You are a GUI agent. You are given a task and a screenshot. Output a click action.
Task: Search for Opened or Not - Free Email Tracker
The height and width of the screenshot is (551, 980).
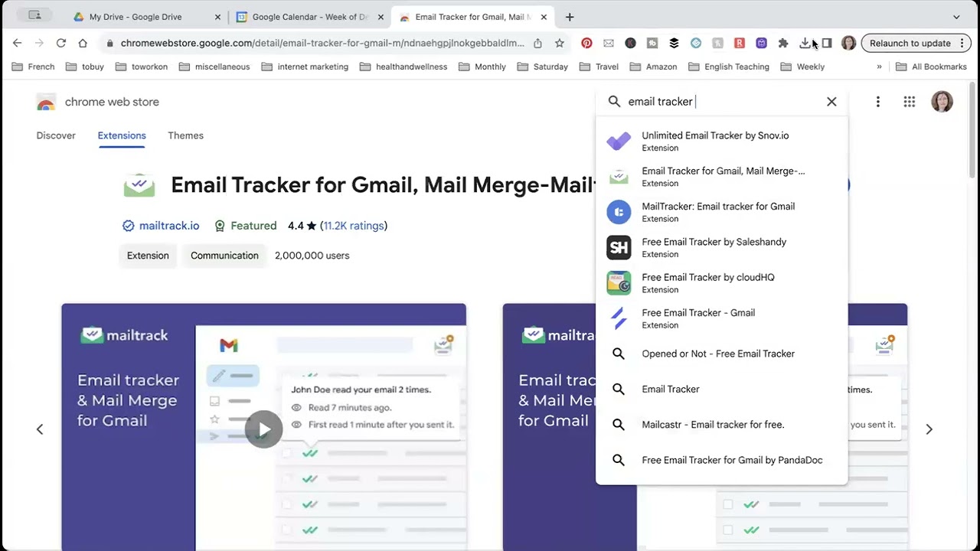[722, 354]
